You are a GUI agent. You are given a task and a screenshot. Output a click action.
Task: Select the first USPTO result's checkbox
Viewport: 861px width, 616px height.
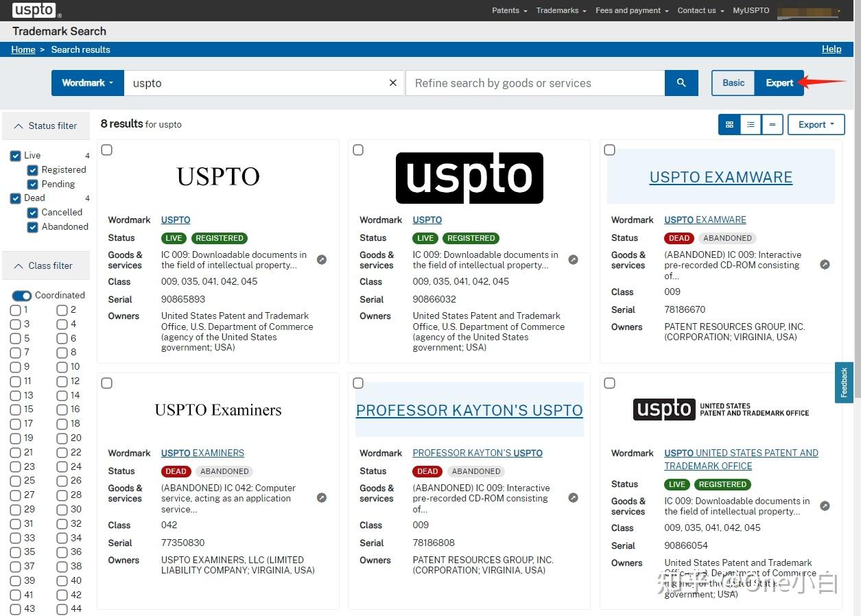[106, 150]
